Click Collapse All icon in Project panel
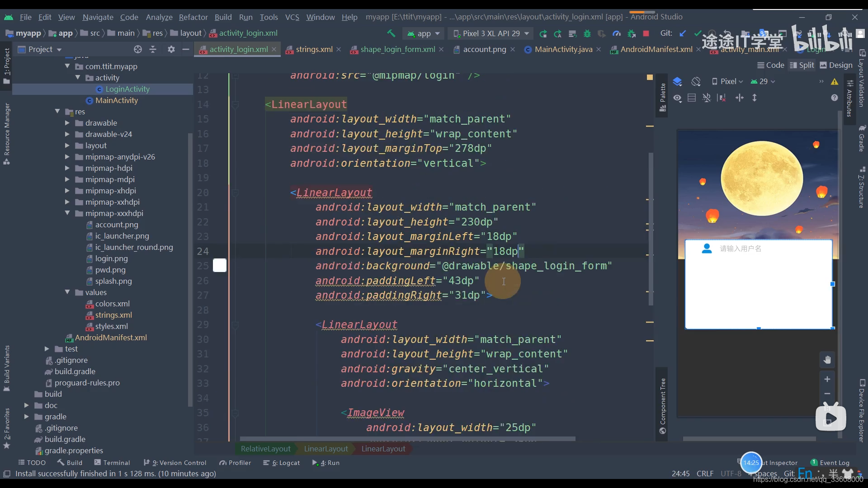This screenshot has width=868, height=488. click(x=153, y=49)
